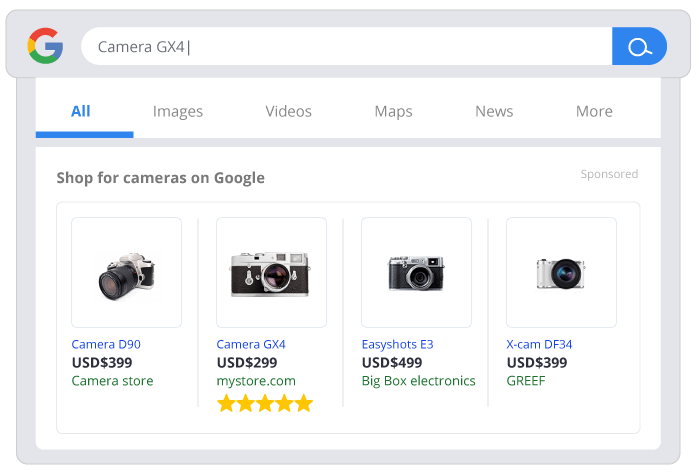The height and width of the screenshot is (474, 699).
Task: Expand the More tab menu
Action: pos(594,111)
